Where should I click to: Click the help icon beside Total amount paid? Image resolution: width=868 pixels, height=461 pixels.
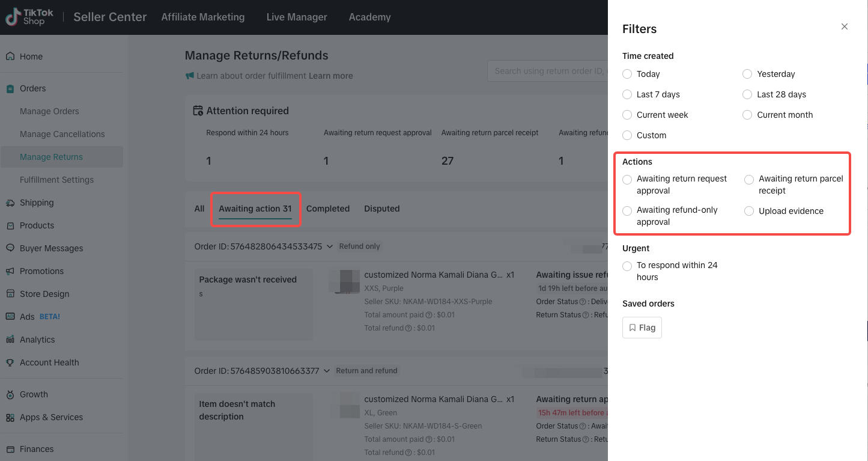(429, 315)
